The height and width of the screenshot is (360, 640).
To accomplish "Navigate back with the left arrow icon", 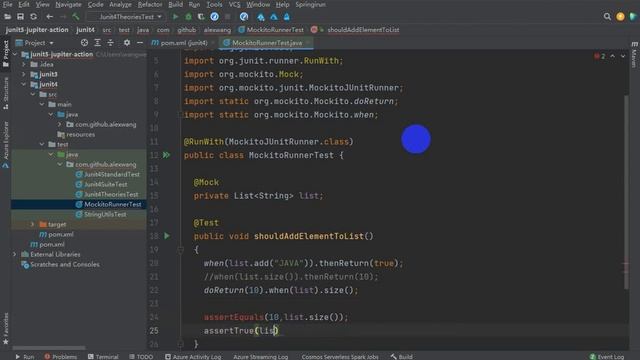I will coord(49,17).
